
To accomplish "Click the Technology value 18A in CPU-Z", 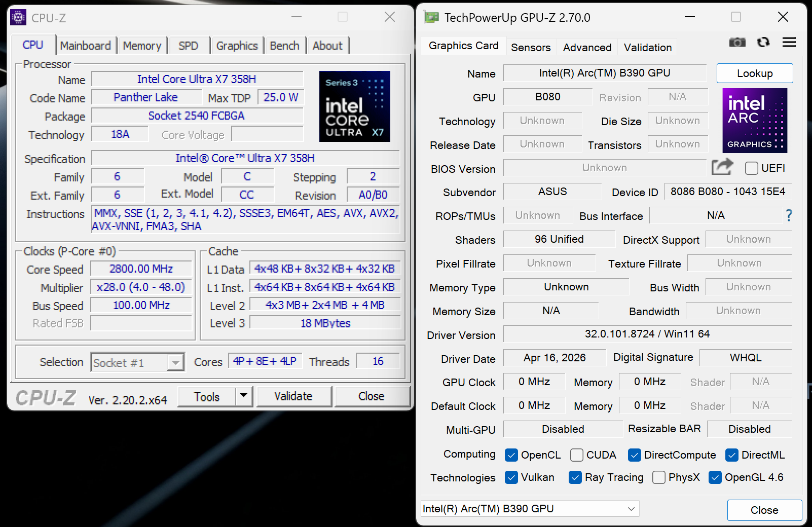I will [120, 134].
